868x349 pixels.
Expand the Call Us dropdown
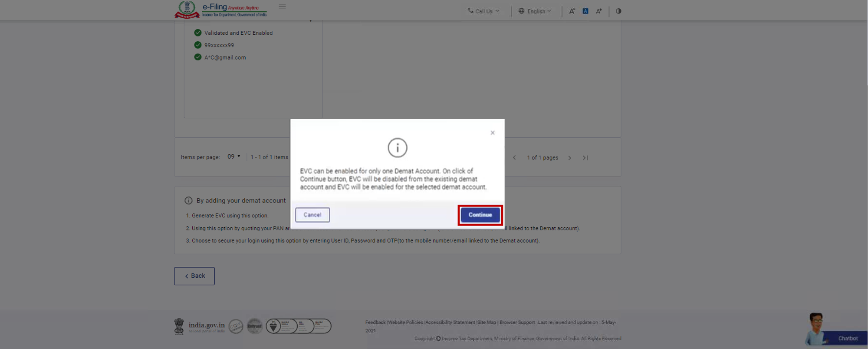coord(483,11)
